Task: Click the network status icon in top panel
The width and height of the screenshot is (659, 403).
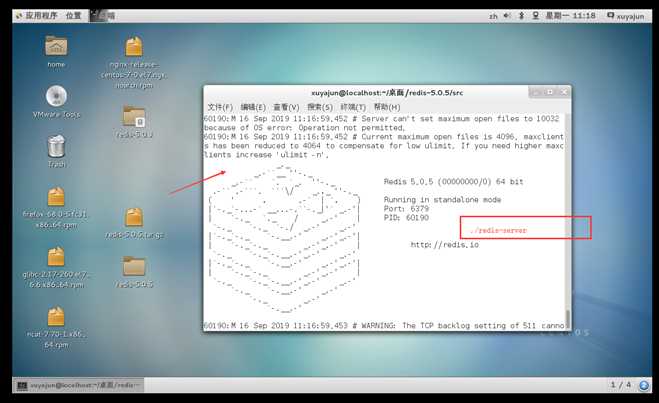Action: coord(535,16)
